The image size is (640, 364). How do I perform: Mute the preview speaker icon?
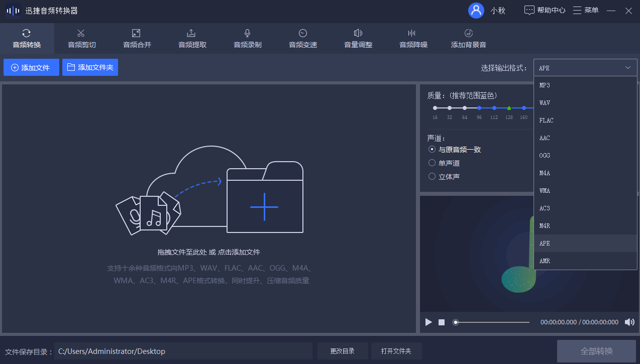[629, 322]
